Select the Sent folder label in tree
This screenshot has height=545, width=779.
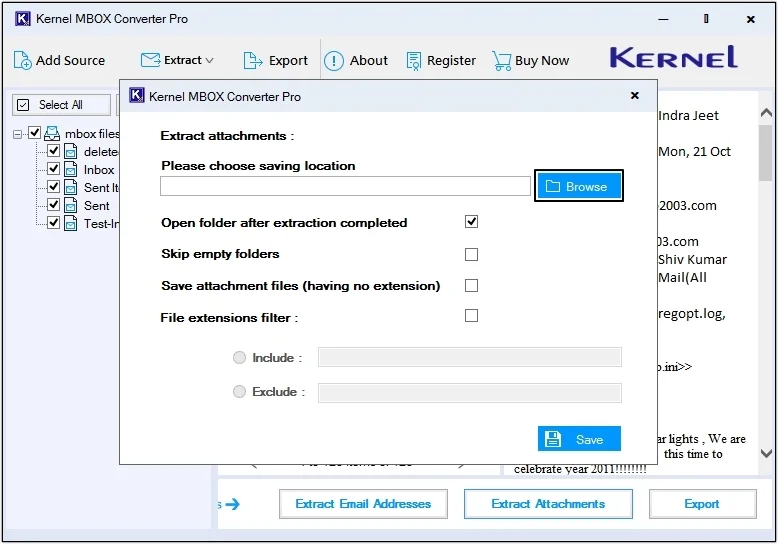96,206
